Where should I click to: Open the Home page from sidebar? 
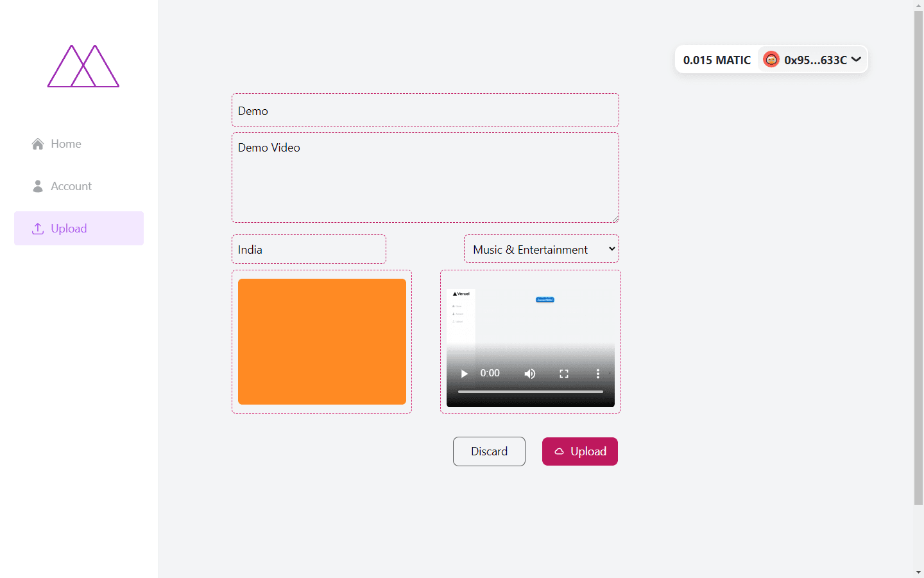coord(79,144)
